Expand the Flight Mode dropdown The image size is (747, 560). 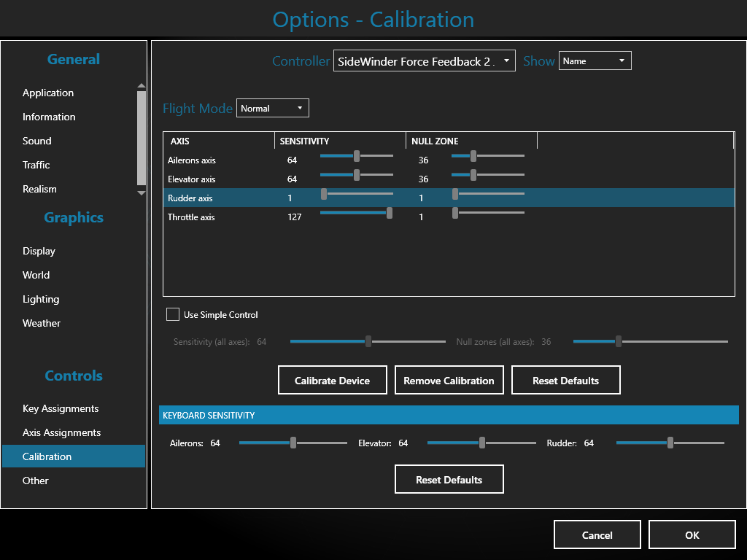(x=273, y=108)
